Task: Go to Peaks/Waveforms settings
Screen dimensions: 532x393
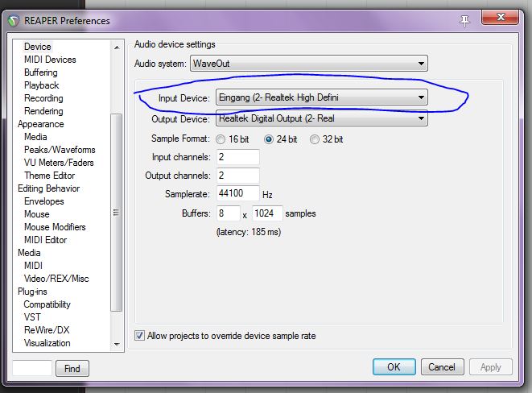Action: coord(60,150)
